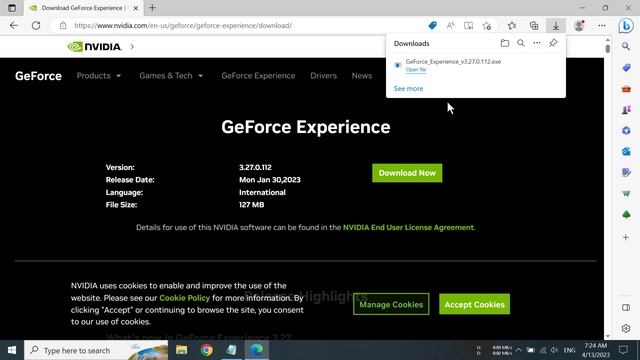Click Manage Cookies button
Viewport: 640px width, 360px height.
391,304
